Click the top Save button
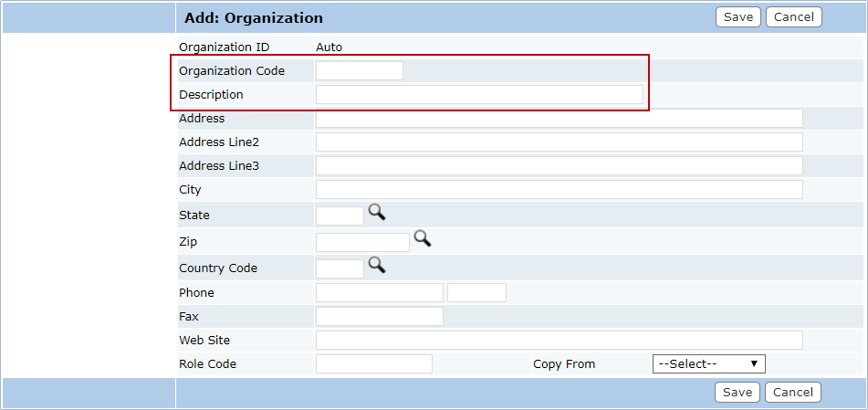The width and height of the screenshot is (868, 410). [x=738, y=17]
